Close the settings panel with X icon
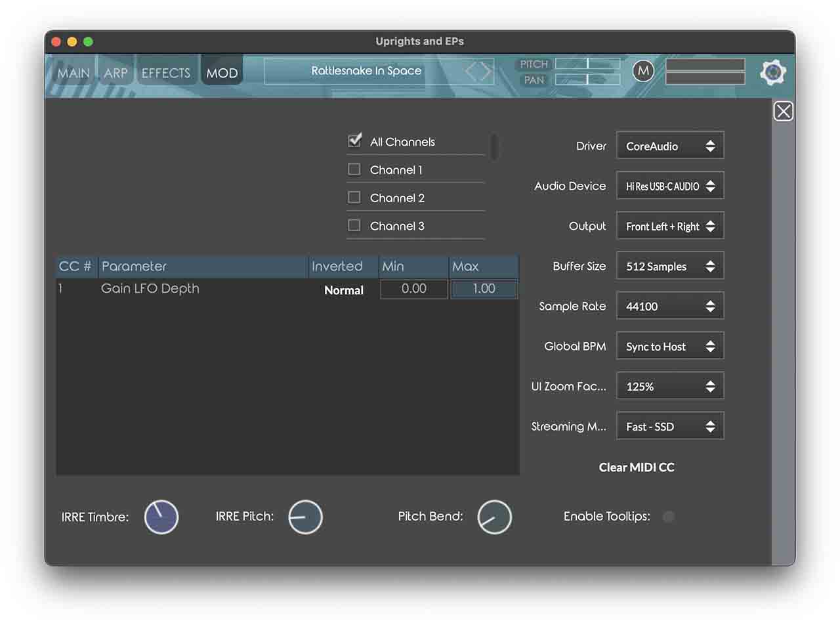This screenshot has width=840, height=625. (x=783, y=112)
